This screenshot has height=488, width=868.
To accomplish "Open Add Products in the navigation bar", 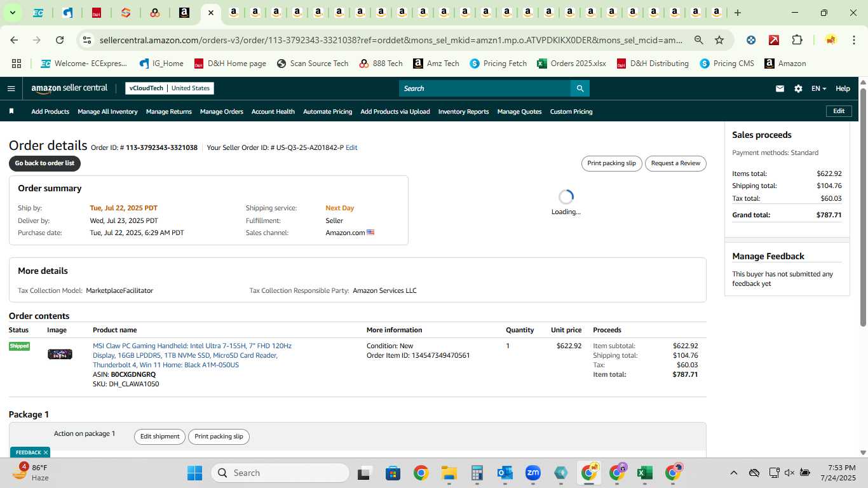I will click(50, 111).
